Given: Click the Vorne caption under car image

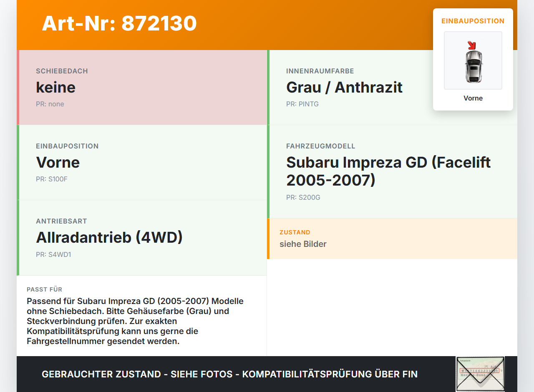Looking at the screenshot, I should click(473, 98).
